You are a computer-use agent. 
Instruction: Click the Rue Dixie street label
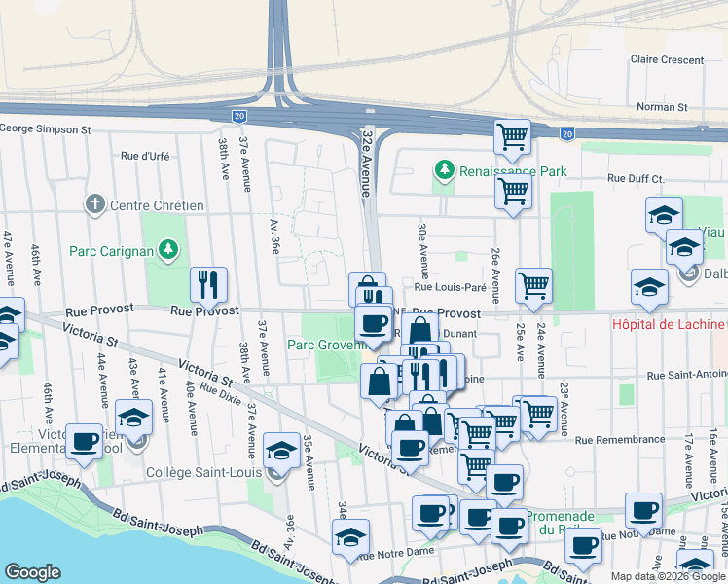(x=221, y=393)
